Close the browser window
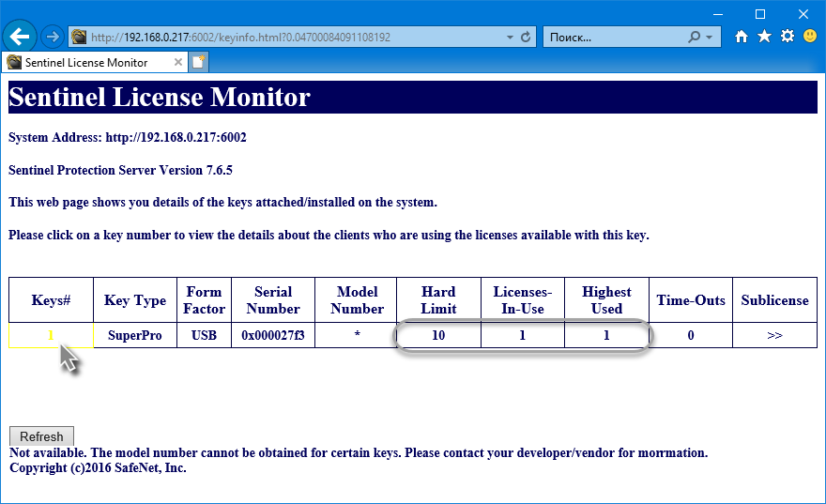The image size is (826, 504). pos(803,14)
